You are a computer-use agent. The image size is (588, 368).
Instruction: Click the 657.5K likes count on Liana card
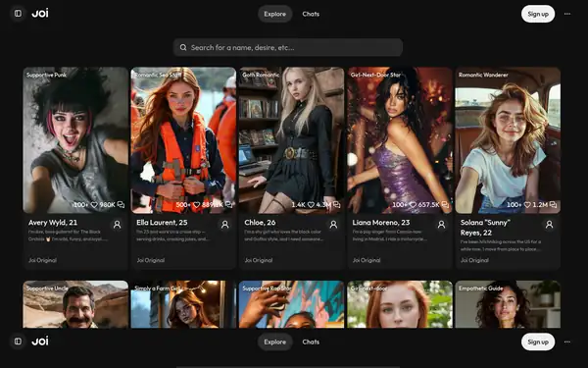pos(428,205)
